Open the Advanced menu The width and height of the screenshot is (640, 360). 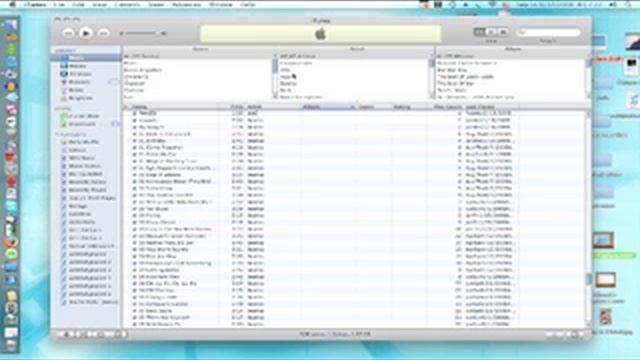click(186, 4)
